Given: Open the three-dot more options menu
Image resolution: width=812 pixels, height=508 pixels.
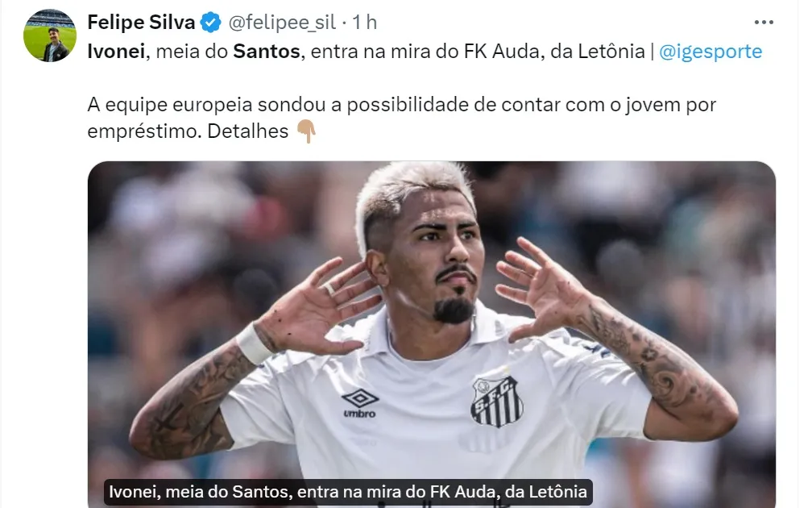Looking at the screenshot, I should point(764,23).
